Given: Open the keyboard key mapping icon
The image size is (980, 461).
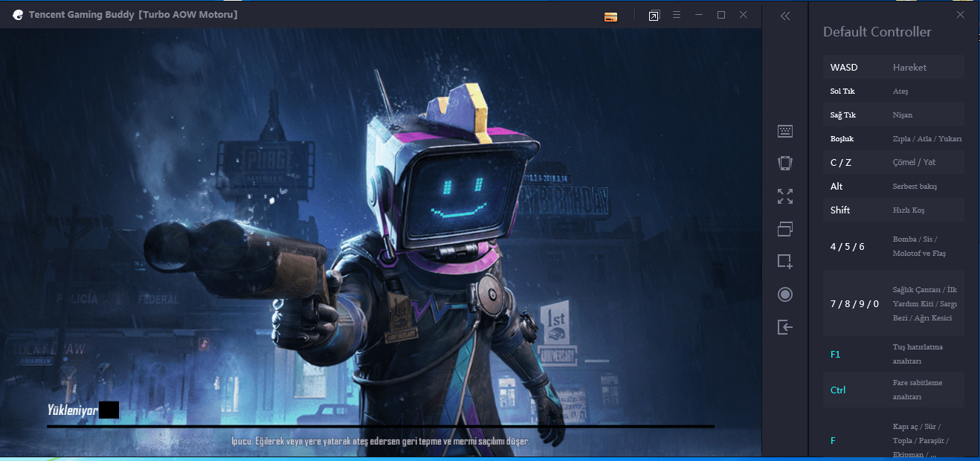Looking at the screenshot, I should [x=784, y=132].
